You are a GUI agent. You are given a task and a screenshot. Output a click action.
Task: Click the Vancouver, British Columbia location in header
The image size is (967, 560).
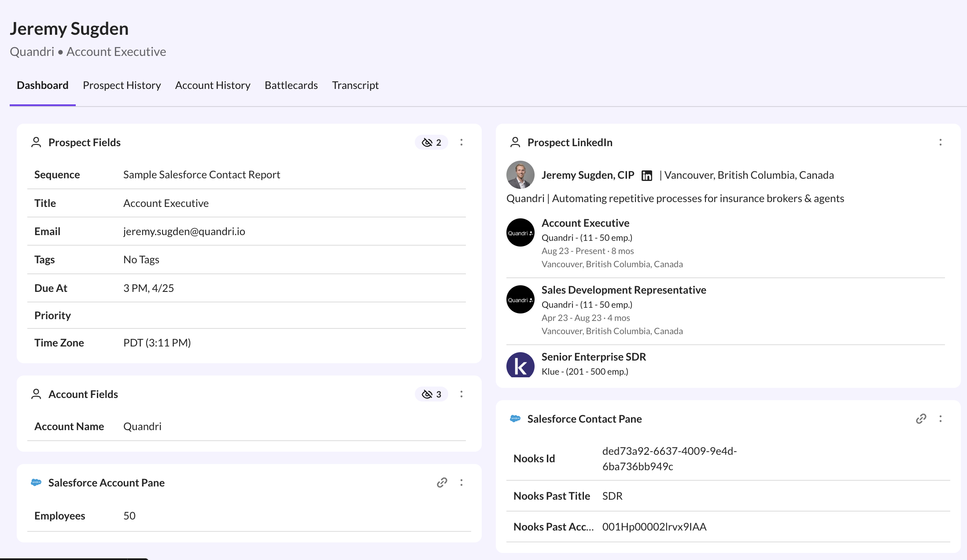[x=749, y=175]
